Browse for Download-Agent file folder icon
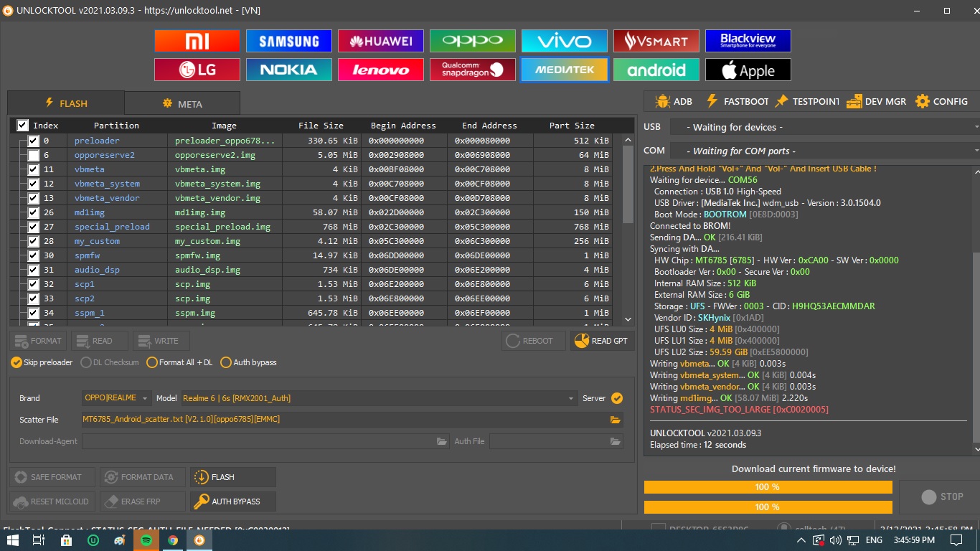Viewport: 980px width, 551px height. [443, 441]
